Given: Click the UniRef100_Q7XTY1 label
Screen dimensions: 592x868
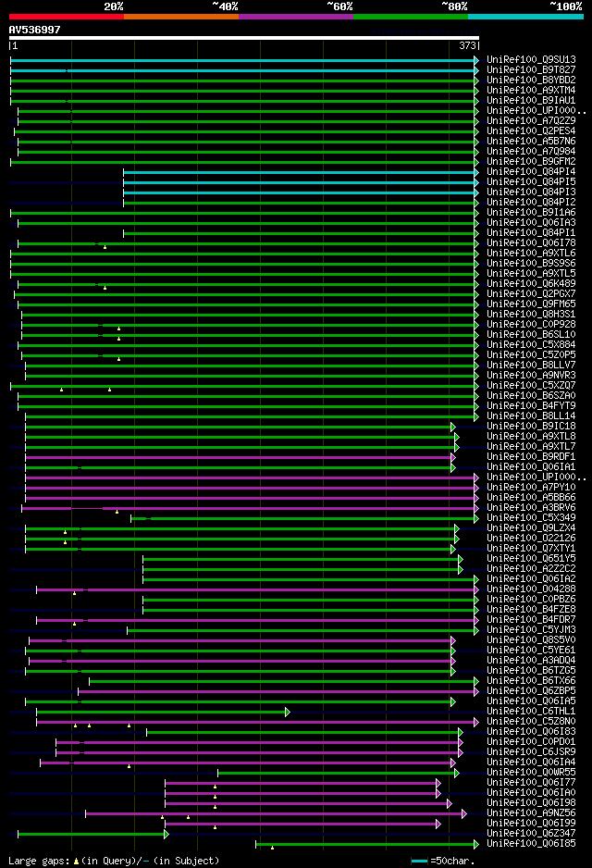Looking at the screenshot, I should click(x=531, y=549).
